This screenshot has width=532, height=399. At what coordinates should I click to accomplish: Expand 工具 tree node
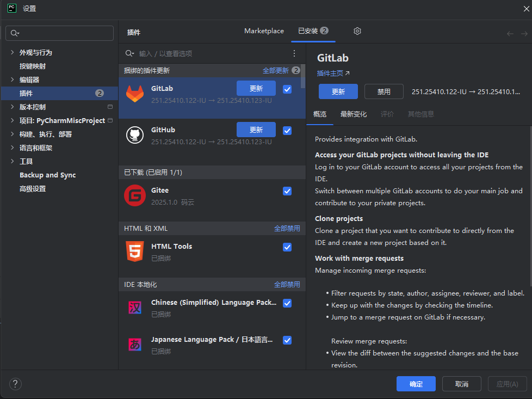(x=12, y=161)
